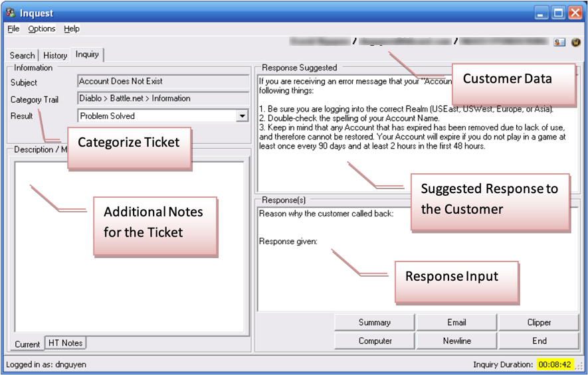Screen dimensions: 588x375
Task: Select the HT Notes tab
Action: (65, 343)
